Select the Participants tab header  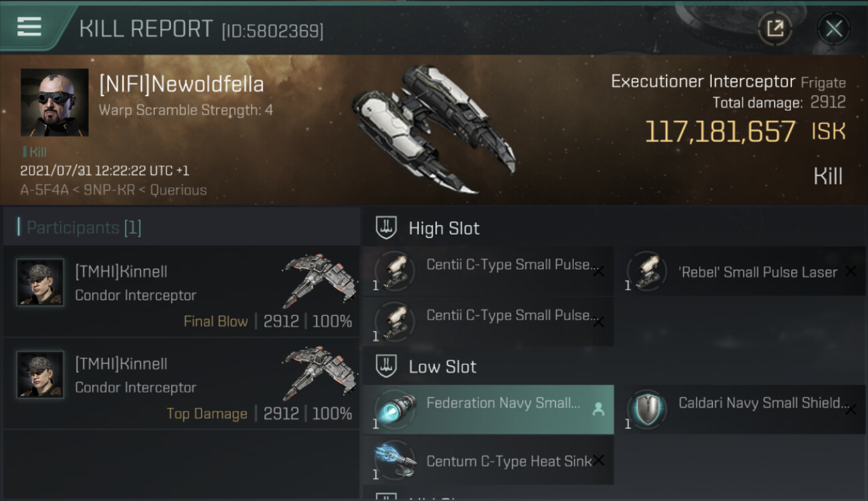[83, 228]
